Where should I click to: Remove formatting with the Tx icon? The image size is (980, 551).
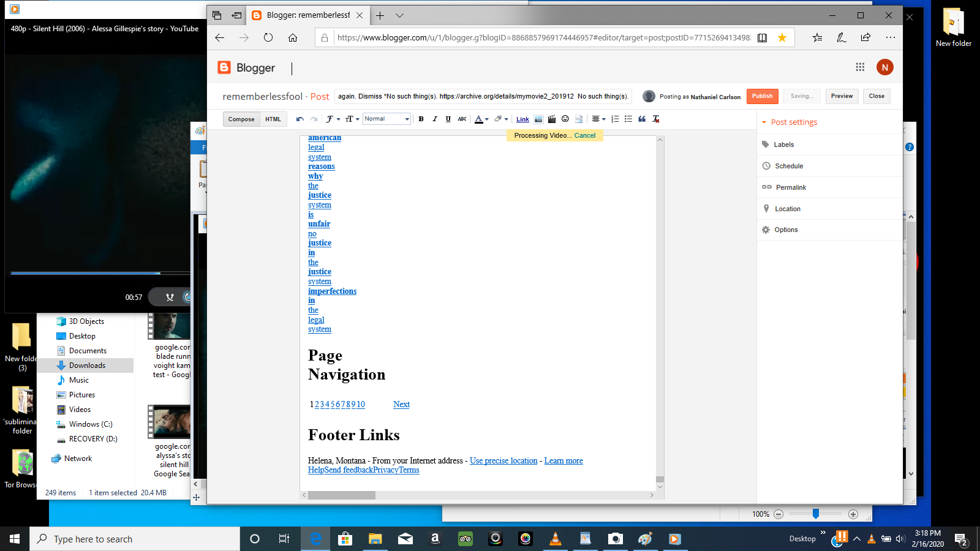(x=656, y=119)
